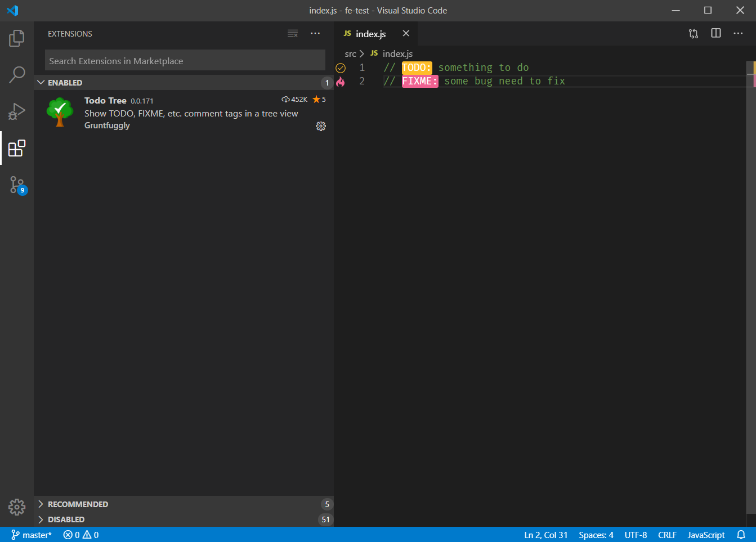The height and width of the screenshot is (542, 756).
Task: Click the orange overview ruler marker for TODO
Action: click(x=754, y=68)
